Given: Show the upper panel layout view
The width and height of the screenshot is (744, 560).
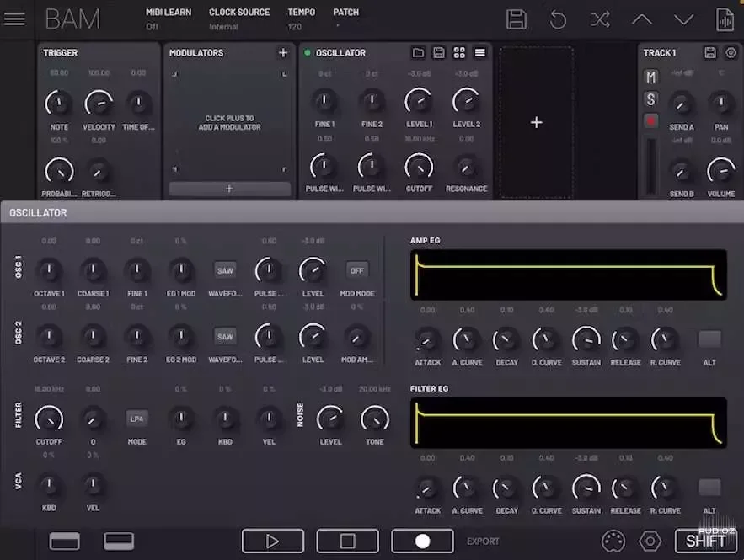Looking at the screenshot, I should (65, 541).
